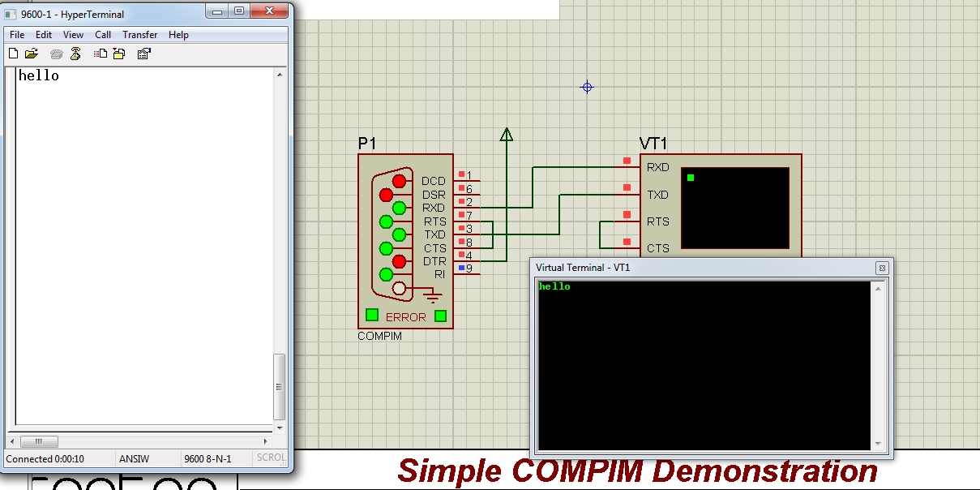Screen dimensions: 980x490
Task: Click the Call icon in HyperTerminal toolbar
Action: pos(55,54)
